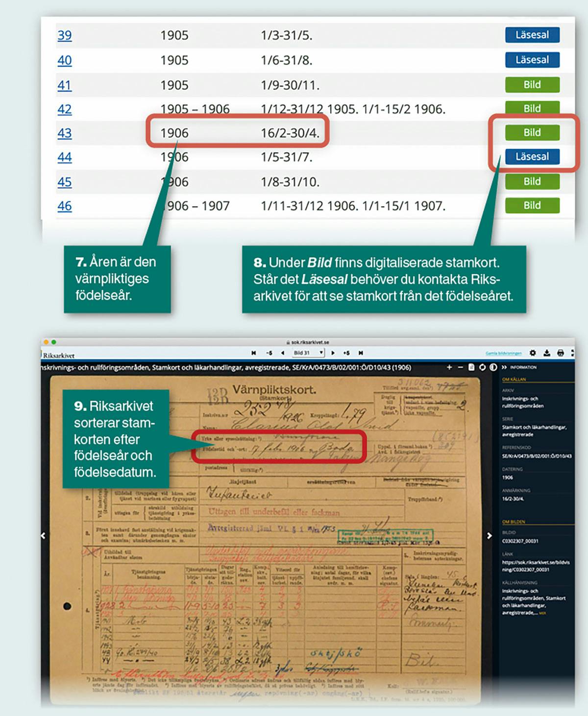Open volume 40 link
This screenshot has height=716, width=588.
point(64,60)
